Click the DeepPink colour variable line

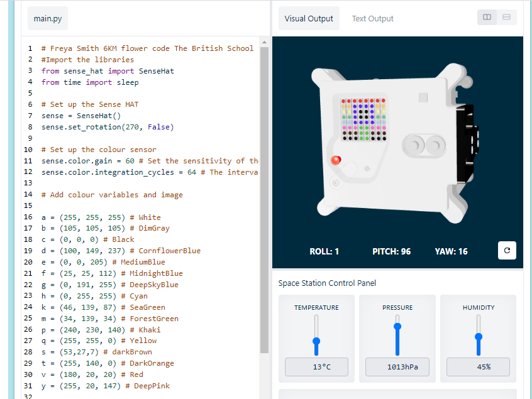click(106, 386)
